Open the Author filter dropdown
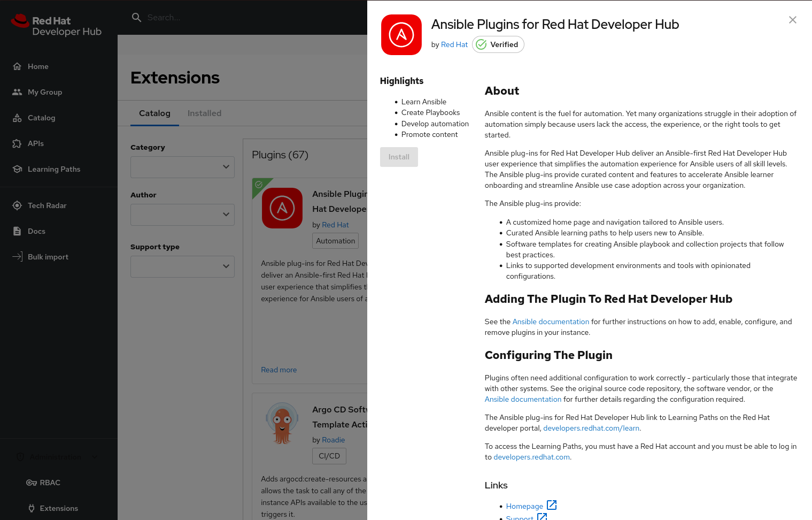The height and width of the screenshot is (520, 812). click(x=182, y=215)
